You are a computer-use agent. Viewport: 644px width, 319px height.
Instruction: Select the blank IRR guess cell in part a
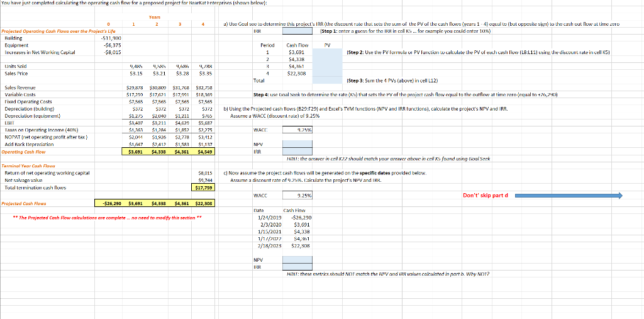point(297,31)
